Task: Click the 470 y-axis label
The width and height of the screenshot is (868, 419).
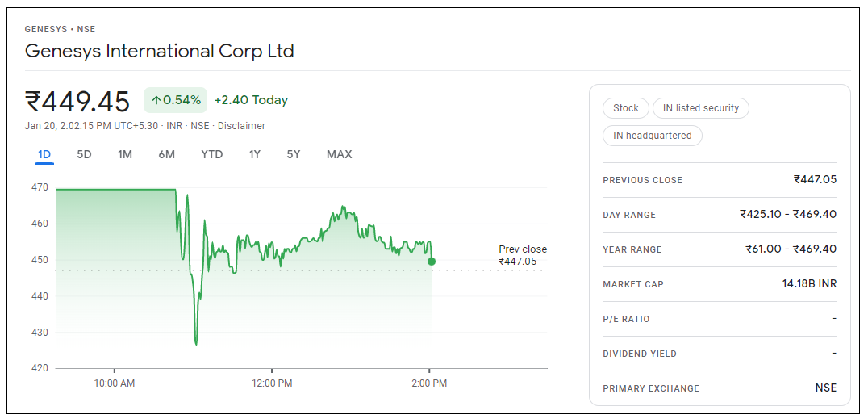Action: [40, 187]
